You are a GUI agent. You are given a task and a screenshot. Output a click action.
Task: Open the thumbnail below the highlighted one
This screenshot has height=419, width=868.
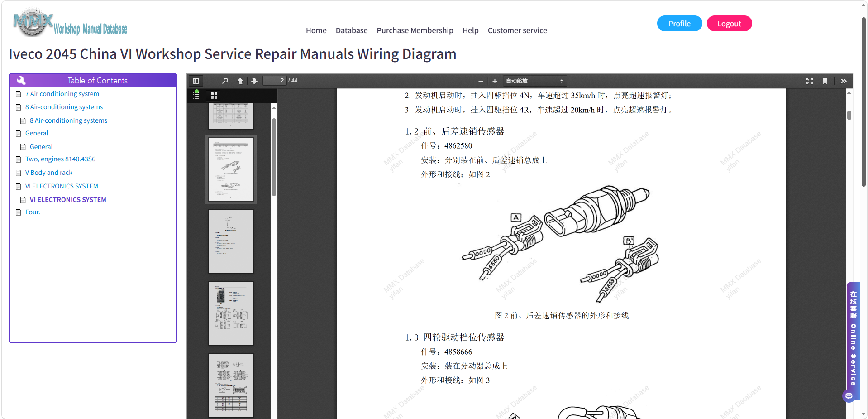(x=231, y=241)
